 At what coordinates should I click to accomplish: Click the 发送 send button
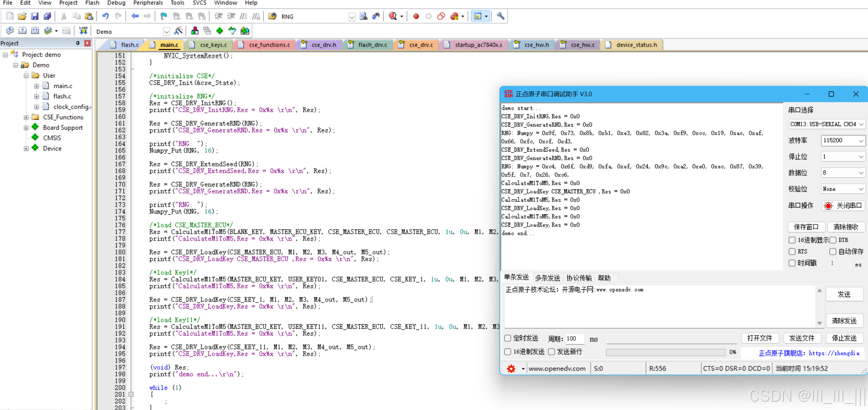pos(844,294)
